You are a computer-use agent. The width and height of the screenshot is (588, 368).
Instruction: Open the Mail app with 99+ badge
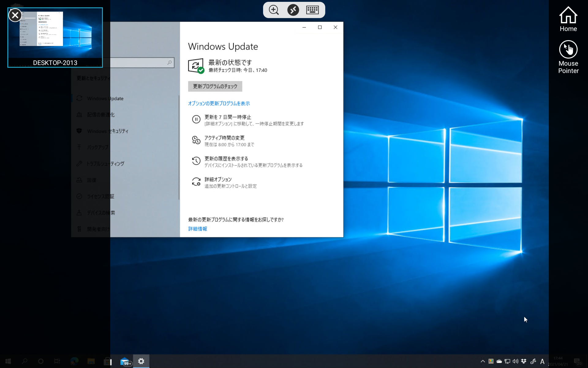[x=126, y=361]
